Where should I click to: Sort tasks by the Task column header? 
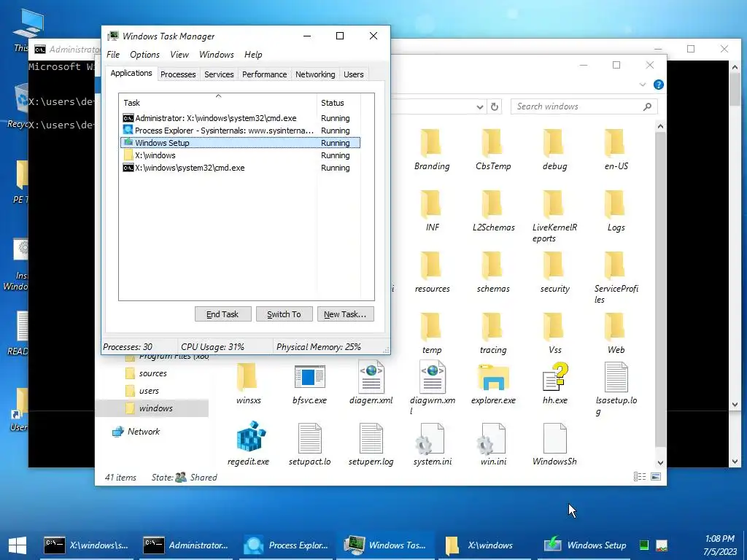(217, 103)
